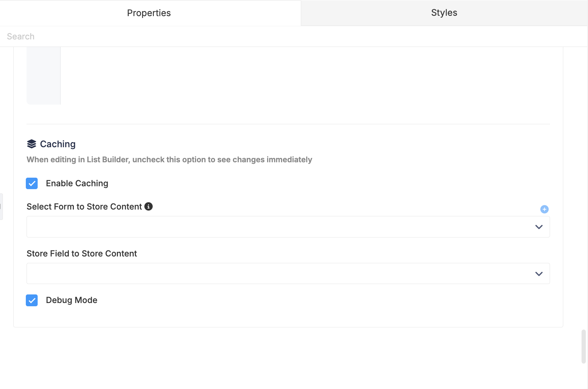This screenshot has width=588, height=389.
Task: Click the info icon beside Select Form label
Action: tap(148, 206)
